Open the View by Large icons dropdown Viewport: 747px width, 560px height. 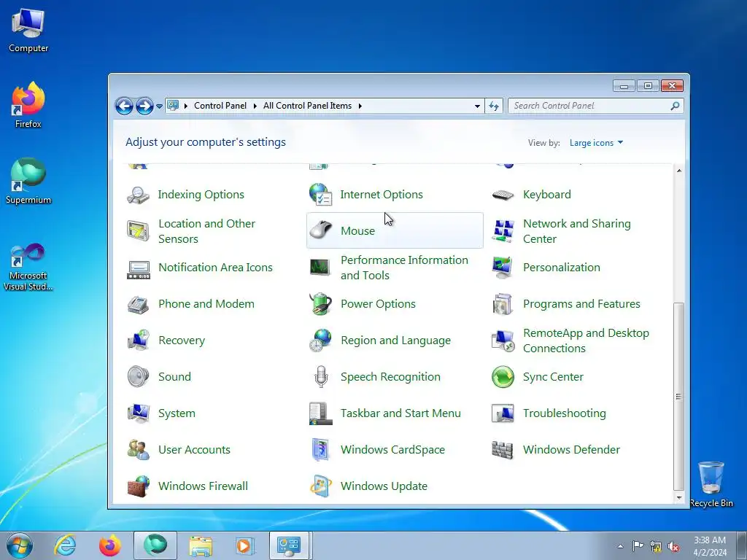click(596, 143)
